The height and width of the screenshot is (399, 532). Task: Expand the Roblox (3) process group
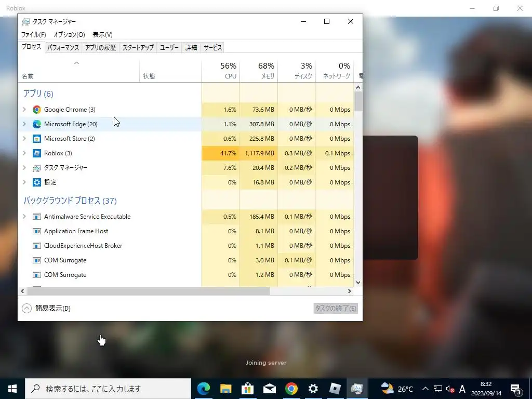pos(24,153)
